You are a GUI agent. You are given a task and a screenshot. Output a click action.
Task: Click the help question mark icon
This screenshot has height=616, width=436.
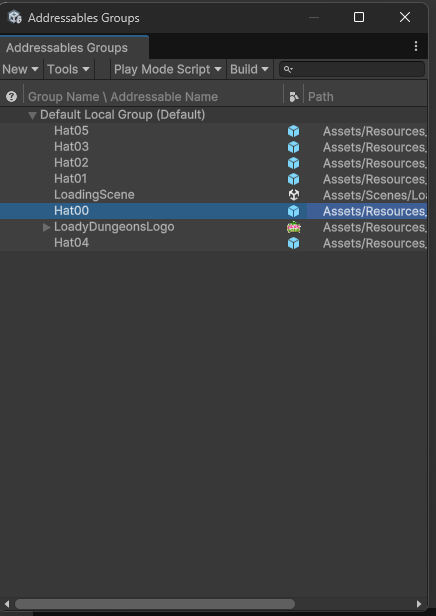[x=11, y=96]
